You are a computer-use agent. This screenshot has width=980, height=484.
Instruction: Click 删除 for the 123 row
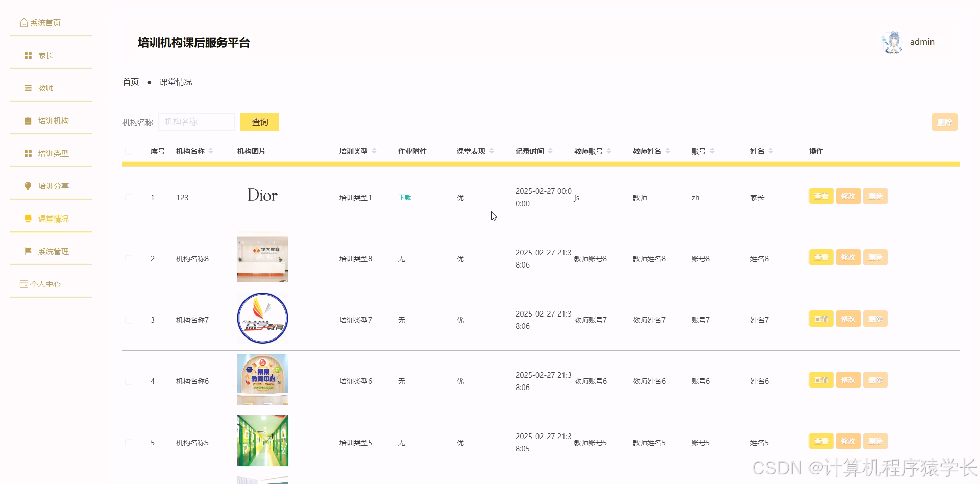(x=875, y=196)
